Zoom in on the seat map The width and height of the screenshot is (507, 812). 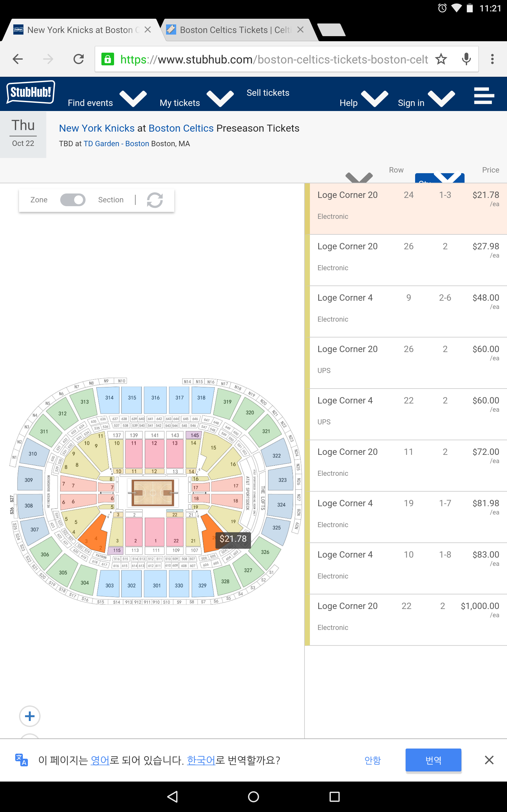click(x=30, y=716)
